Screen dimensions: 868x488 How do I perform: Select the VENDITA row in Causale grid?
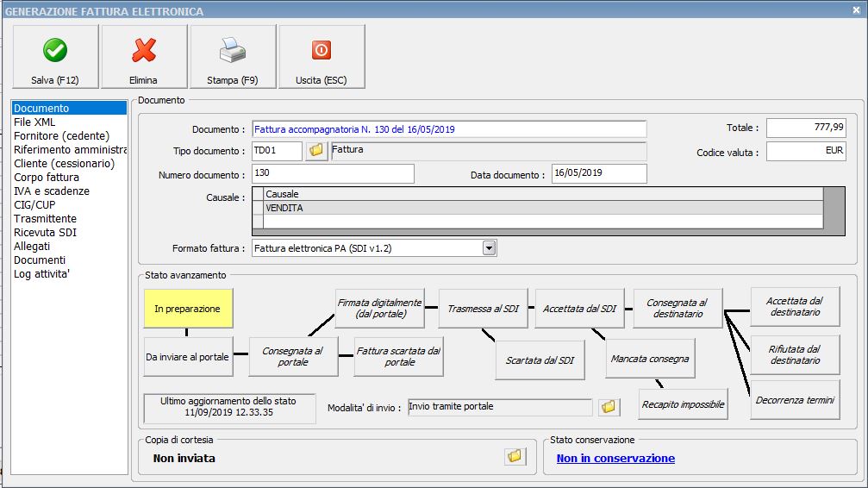coord(542,208)
